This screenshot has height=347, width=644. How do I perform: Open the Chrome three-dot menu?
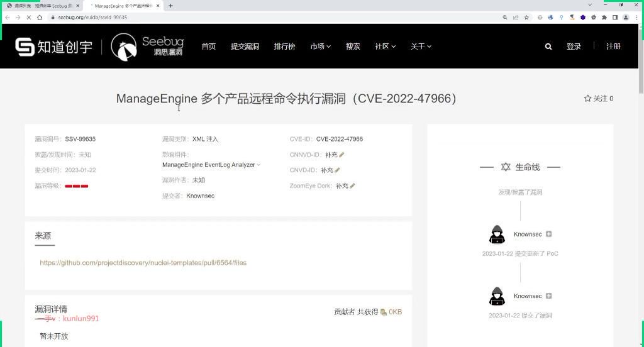pyautogui.click(x=636, y=17)
